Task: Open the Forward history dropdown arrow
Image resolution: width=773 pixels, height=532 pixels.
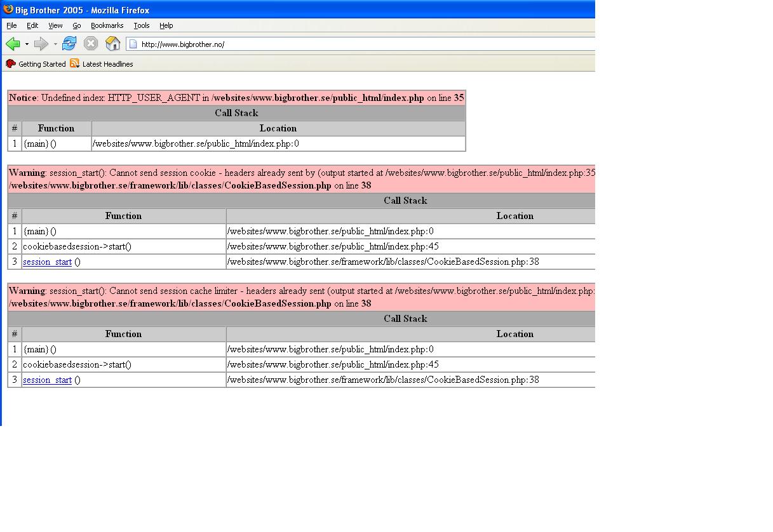Action: [x=55, y=44]
